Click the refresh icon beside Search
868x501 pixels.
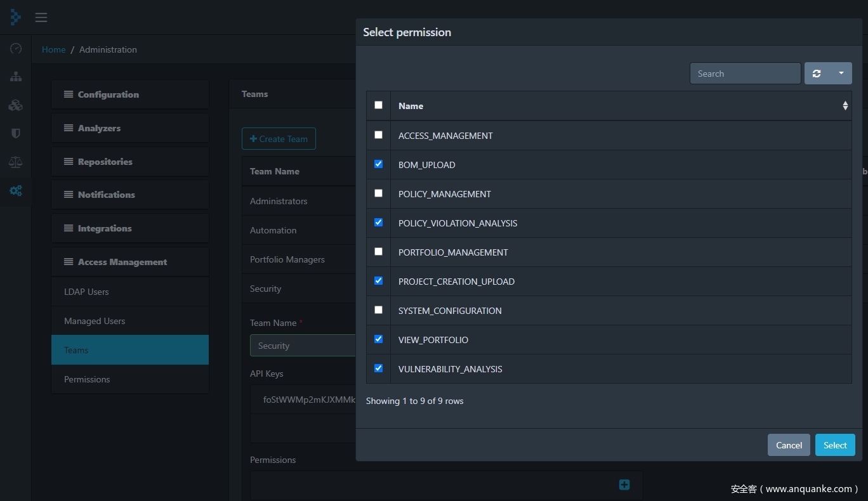pyautogui.click(x=817, y=74)
